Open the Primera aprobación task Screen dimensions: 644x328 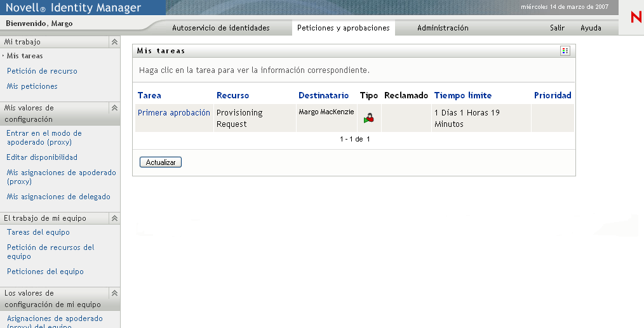174,112
